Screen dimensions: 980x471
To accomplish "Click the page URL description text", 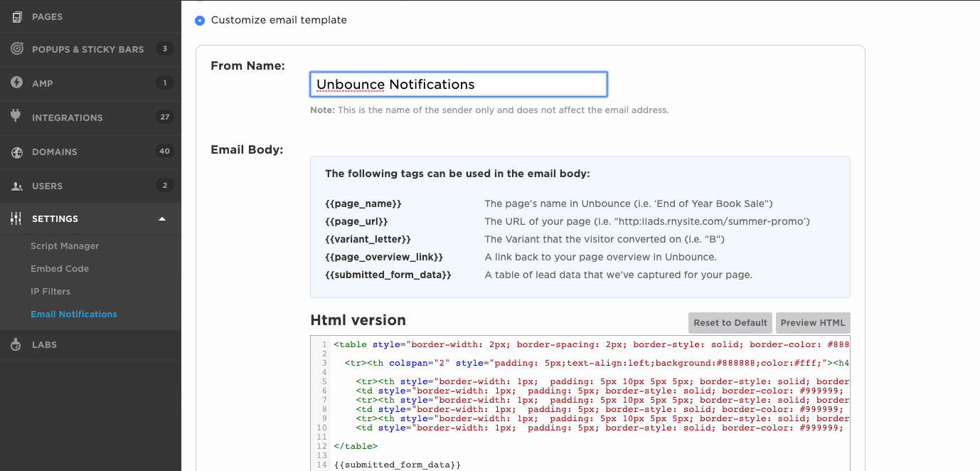I will (647, 221).
